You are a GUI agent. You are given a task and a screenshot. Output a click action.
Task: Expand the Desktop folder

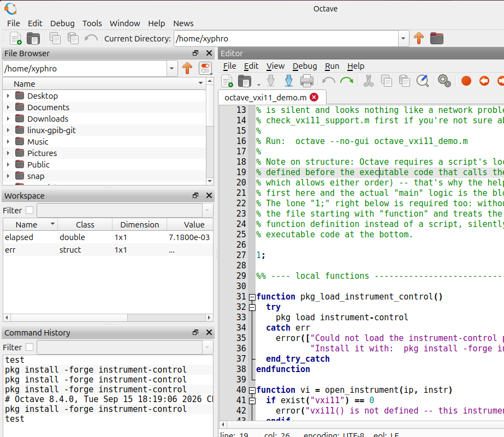point(8,95)
